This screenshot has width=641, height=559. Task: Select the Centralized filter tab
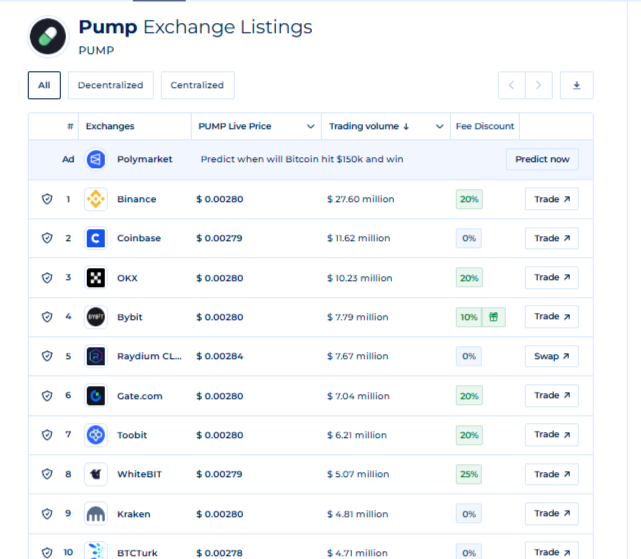tap(197, 85)
